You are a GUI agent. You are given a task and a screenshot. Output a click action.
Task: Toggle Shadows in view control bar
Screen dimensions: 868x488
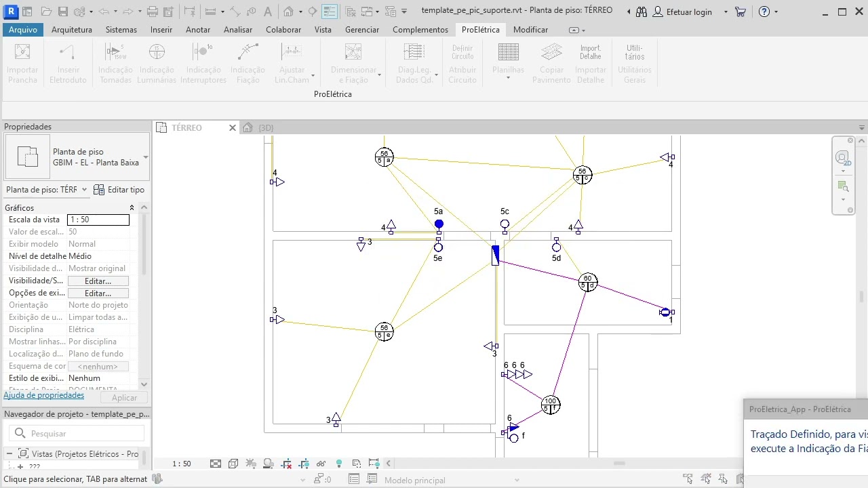[x=269, y=464]
